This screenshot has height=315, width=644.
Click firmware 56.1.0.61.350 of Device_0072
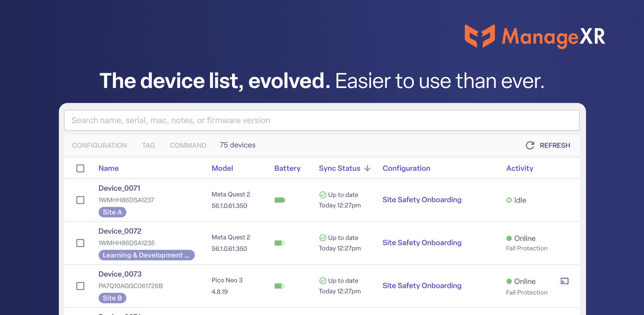click(x=229, y=249)
